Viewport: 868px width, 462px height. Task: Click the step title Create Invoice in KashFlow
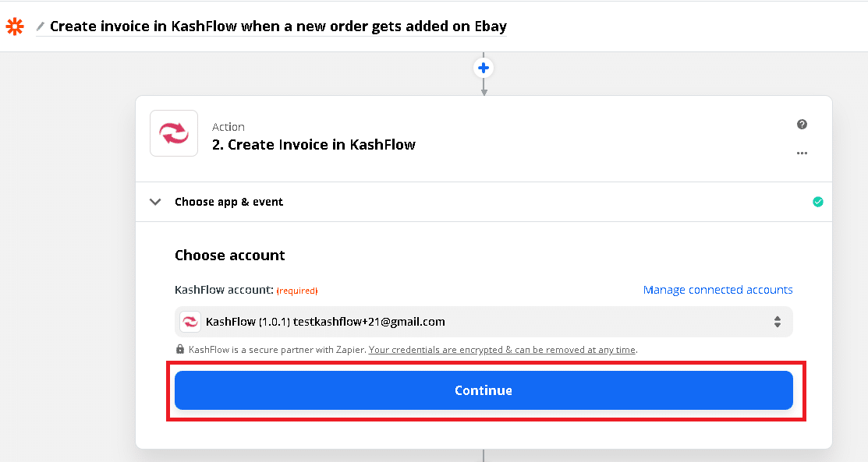click(314, 144)
